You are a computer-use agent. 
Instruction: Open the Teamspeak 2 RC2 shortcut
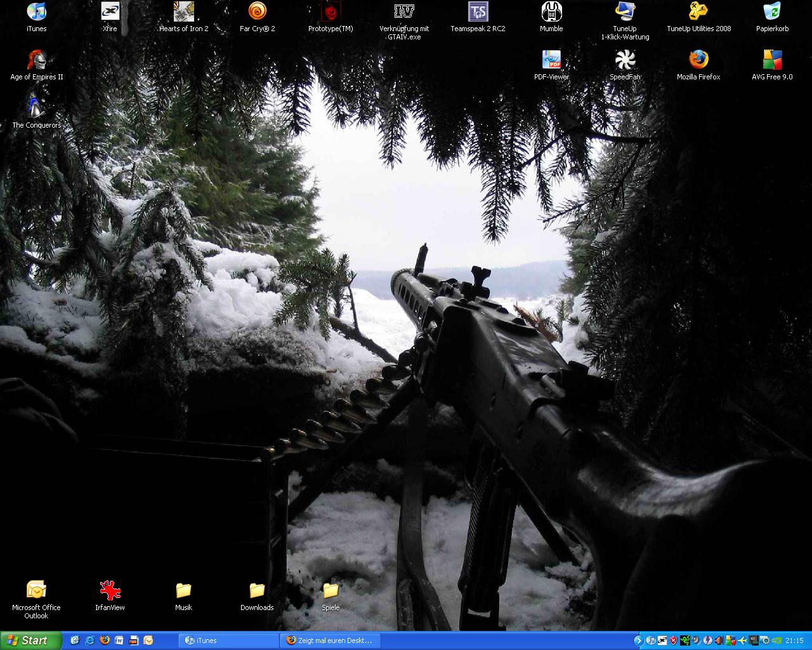pos(478,17)
